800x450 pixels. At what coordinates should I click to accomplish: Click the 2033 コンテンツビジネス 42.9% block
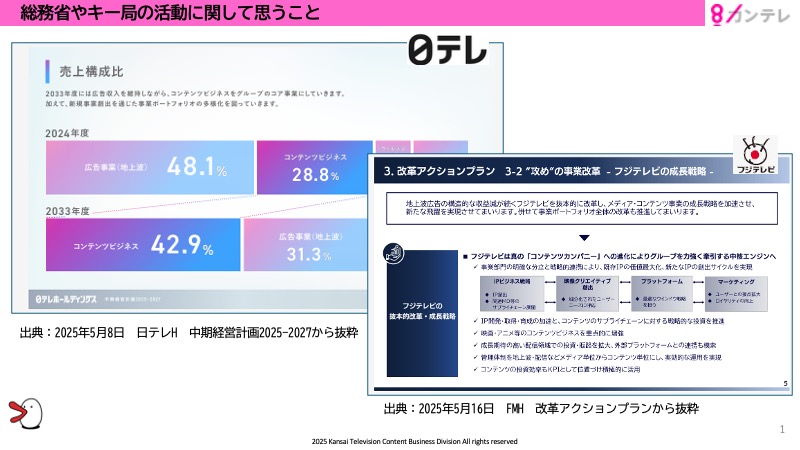click(x=143, y=245)
